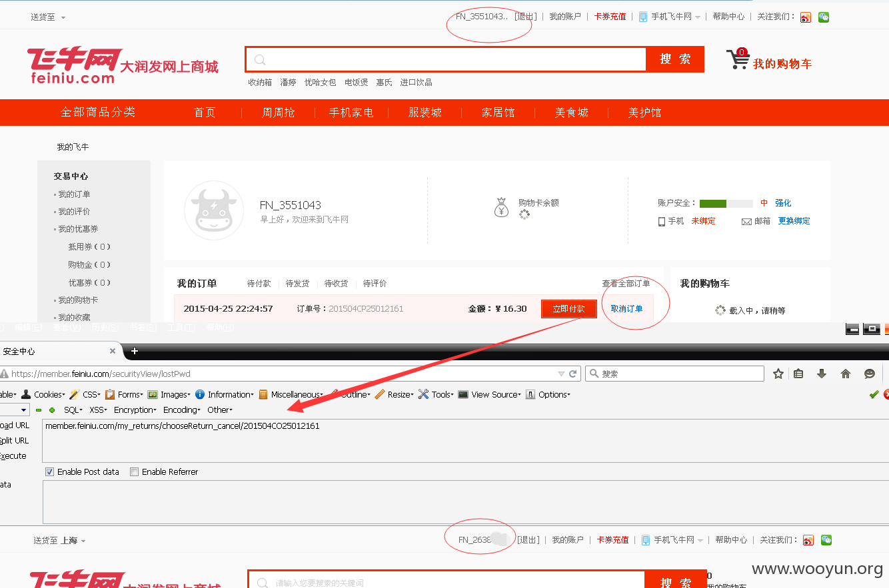Screen dimensions: 889x588
Task: Open the 全部商品分类 category menu
Action: 98,113
